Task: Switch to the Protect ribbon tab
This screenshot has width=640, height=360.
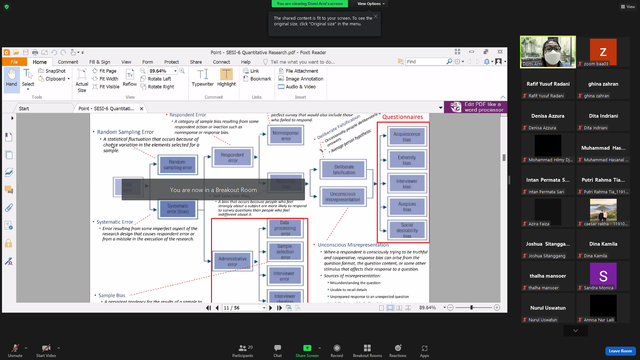Action: 171,62
